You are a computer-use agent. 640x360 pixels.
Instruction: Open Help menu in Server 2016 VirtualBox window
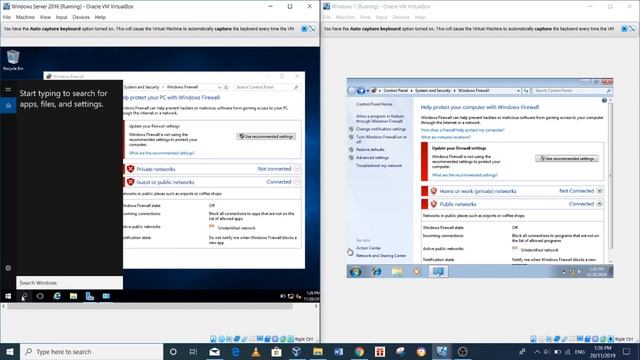click(100, 17)
